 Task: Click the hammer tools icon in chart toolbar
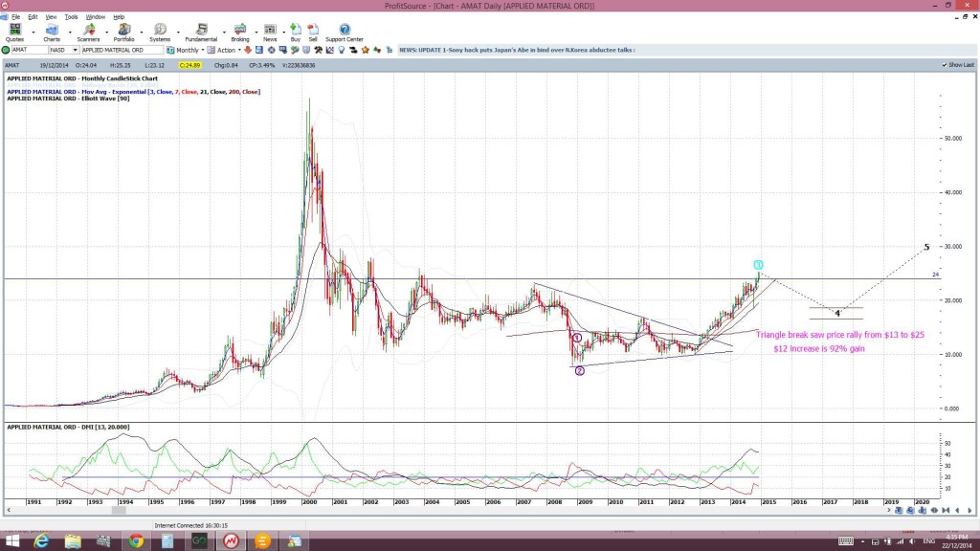tap(318, 50)
